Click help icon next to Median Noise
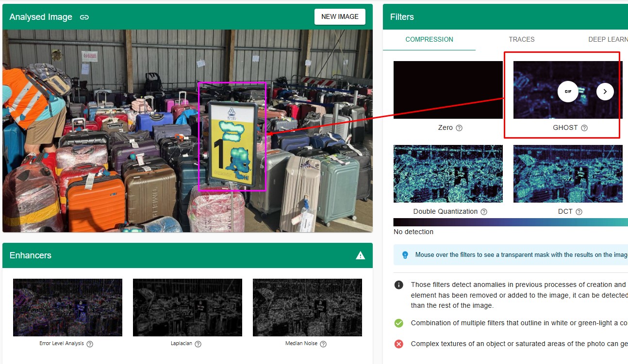628x364 pixels. 323,344
